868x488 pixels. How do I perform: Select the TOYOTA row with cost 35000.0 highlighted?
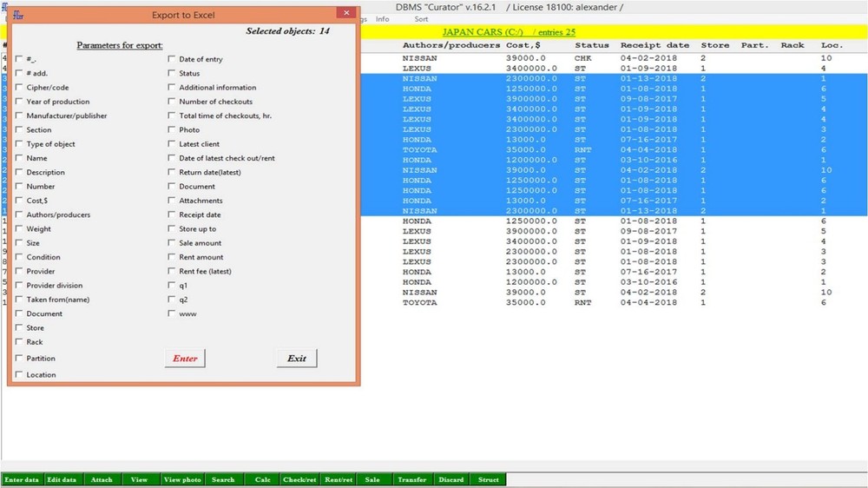pos(614,149)
